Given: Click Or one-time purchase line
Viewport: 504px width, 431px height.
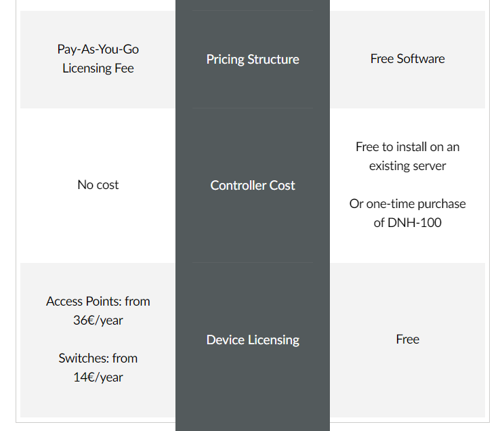Looking at the screenshot, I should pos(408,204).
